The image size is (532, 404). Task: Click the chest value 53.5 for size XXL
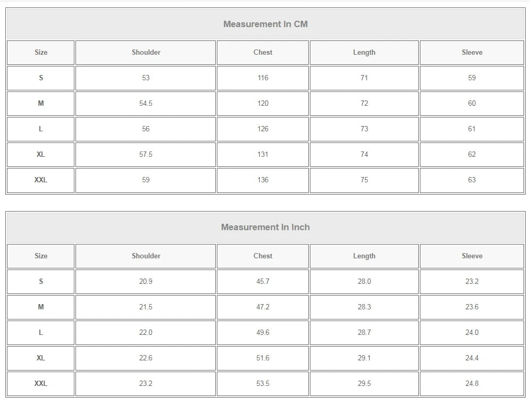coord(263,383)
